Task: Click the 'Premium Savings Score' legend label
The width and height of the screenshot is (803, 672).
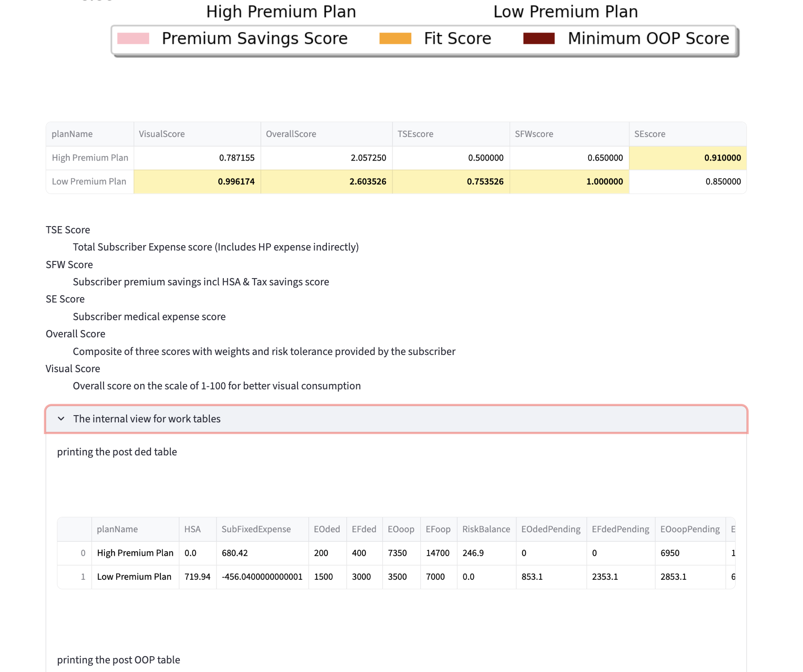Action: [255, 38]
